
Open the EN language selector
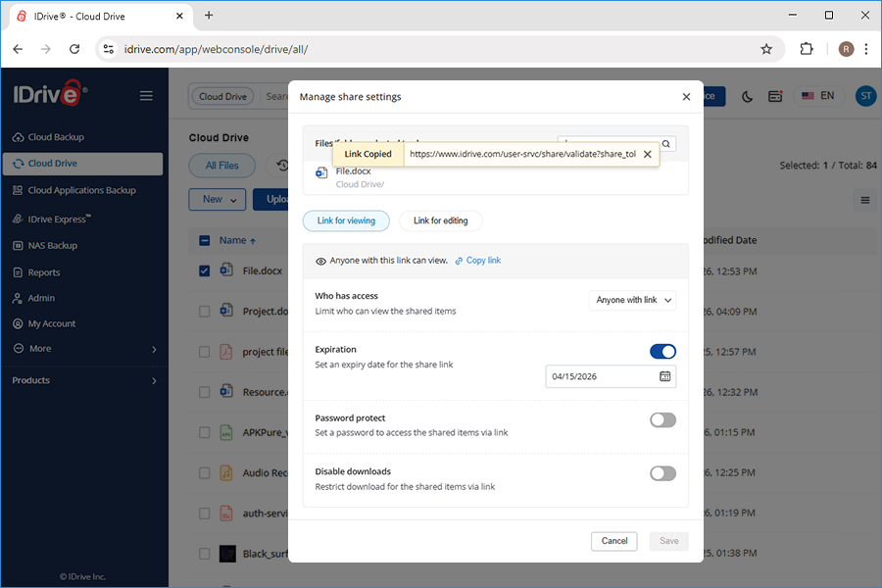[818, 96]
